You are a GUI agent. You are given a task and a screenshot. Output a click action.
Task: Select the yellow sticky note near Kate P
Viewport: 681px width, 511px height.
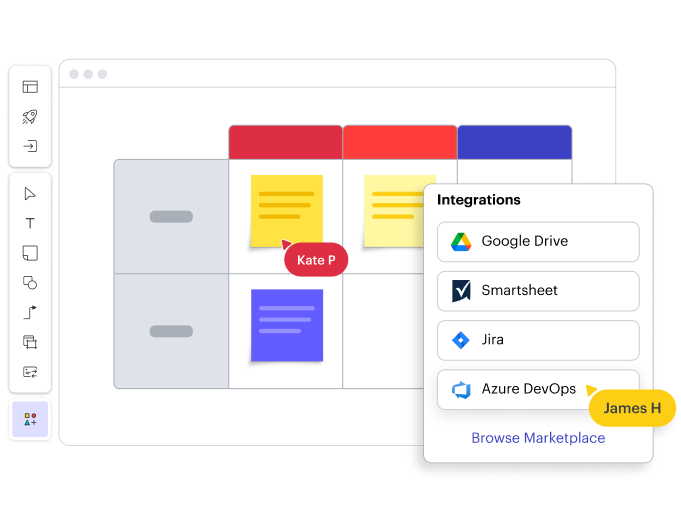[287, 208]
